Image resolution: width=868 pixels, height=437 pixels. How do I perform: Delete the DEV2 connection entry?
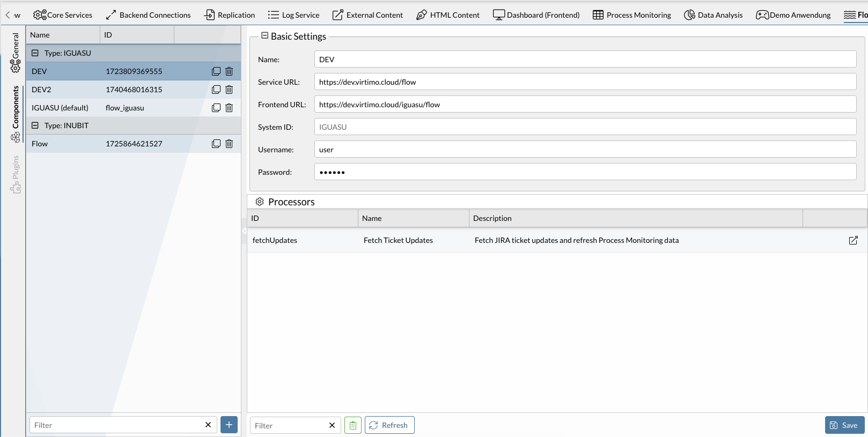click(x=229, y=90)
